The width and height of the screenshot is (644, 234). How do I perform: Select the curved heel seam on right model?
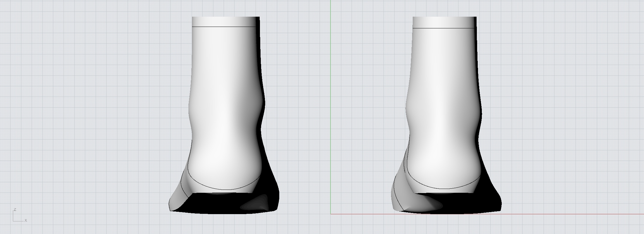[x=442, y=188]
